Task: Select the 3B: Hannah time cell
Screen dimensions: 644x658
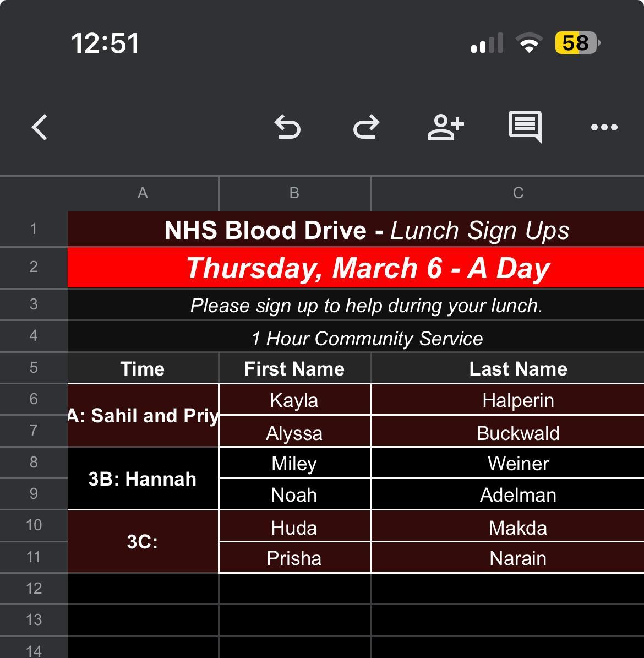Action: (143, 479)
